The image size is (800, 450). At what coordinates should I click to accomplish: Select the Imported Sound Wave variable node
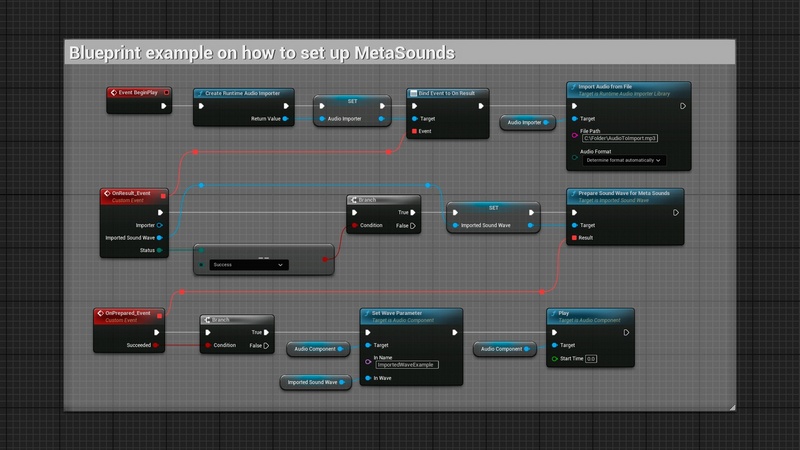click(312, 382)
